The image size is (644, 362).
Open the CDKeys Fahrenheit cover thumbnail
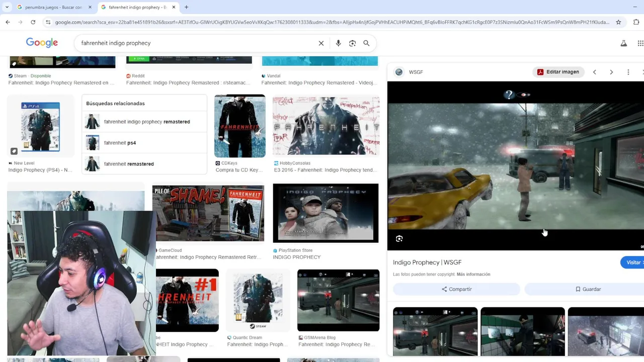click(240, 126)
